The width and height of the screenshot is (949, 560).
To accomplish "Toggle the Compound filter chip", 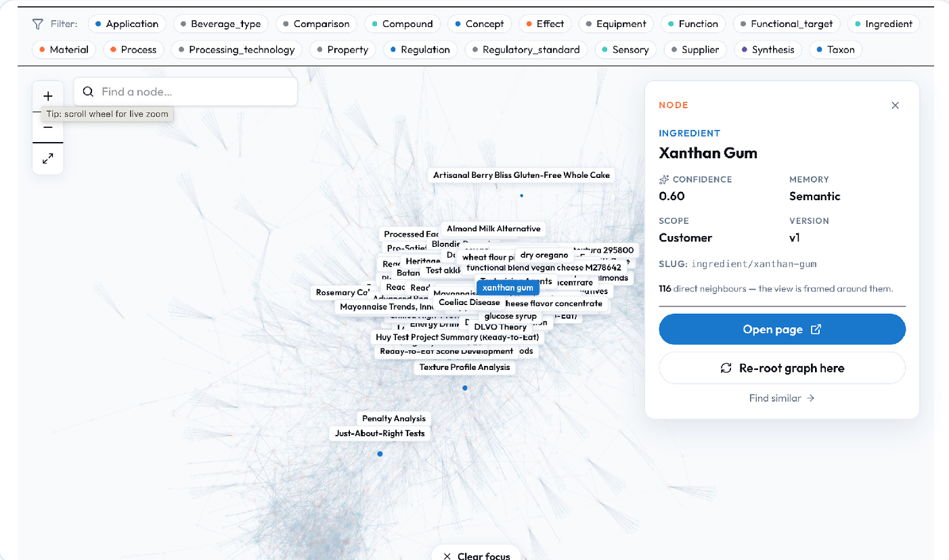I will click(402, 24).
